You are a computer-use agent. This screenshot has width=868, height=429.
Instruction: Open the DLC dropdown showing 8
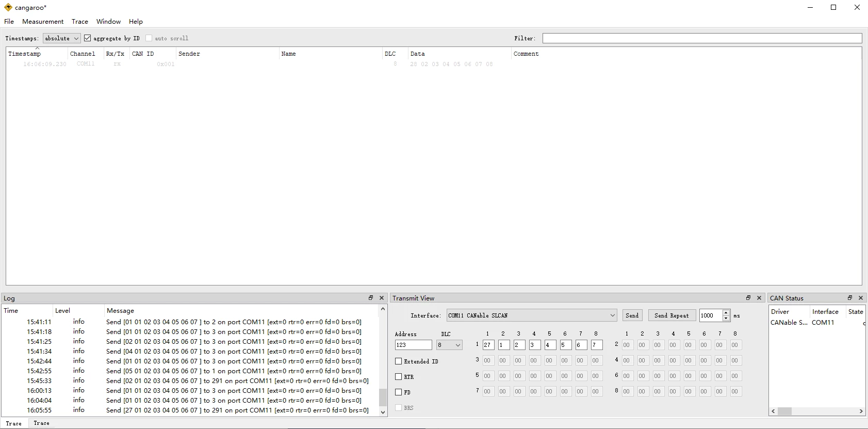449,345
